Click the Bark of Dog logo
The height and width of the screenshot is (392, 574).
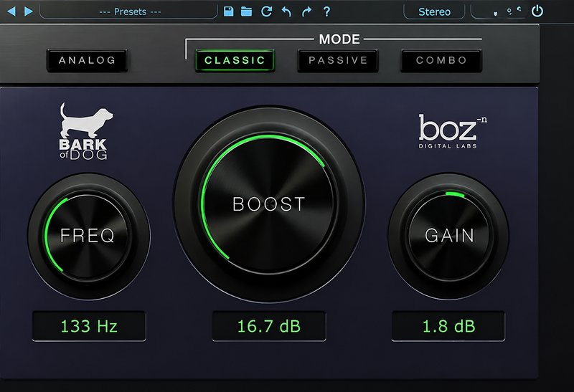point(85,131)
